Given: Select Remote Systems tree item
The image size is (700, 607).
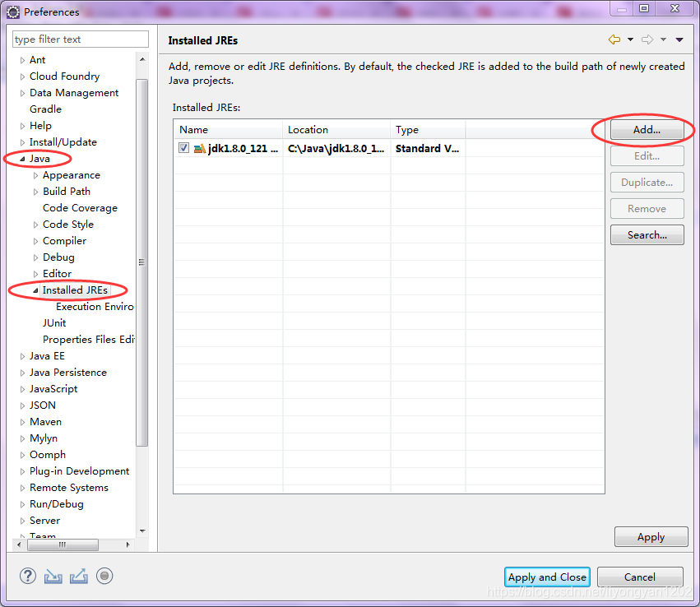Looking at the screenshot, I should [x=69, y=488].
